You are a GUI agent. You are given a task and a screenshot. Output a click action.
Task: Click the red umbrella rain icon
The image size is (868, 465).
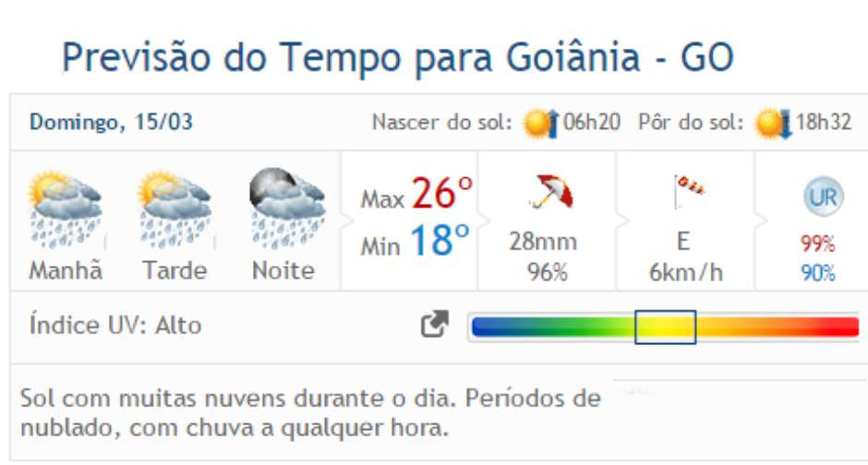coord(550,192)
